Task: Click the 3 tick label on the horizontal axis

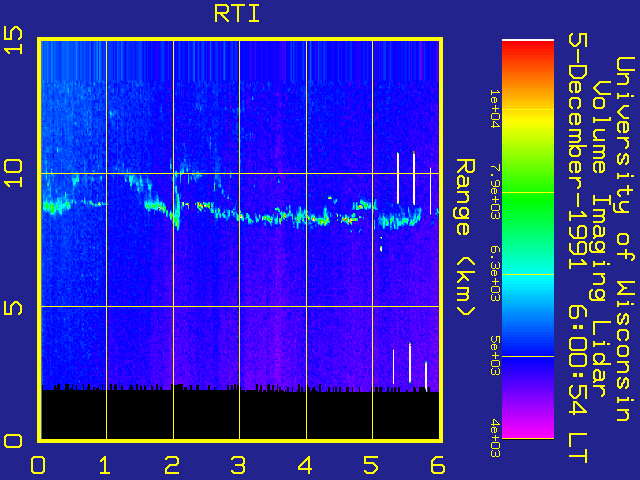Action: [x=238, y=465]
